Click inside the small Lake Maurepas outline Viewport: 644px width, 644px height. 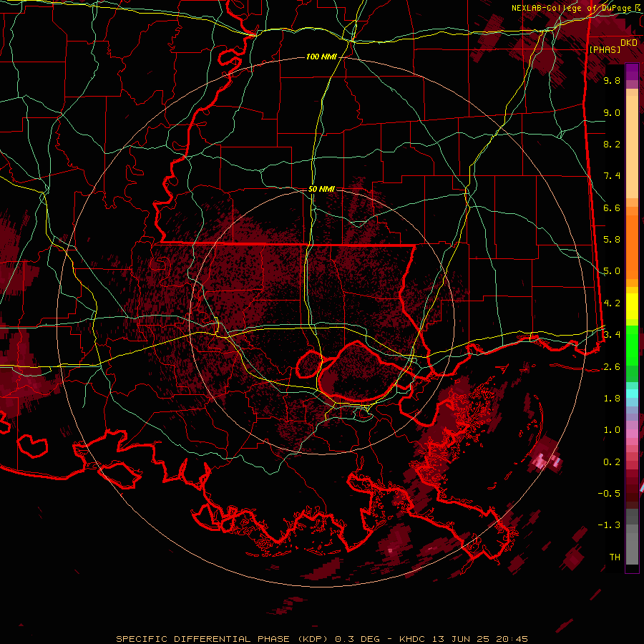(x=309, y=364)
